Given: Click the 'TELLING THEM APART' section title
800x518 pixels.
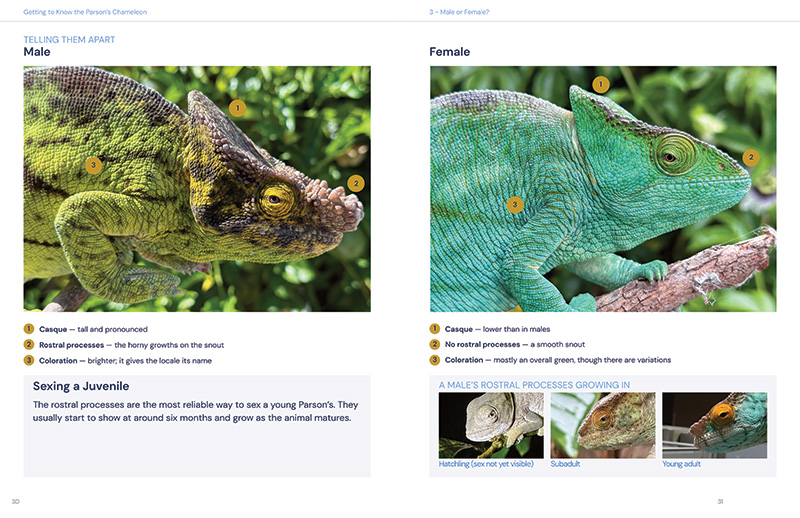Looking at the screenshot, I should point(69,39).
